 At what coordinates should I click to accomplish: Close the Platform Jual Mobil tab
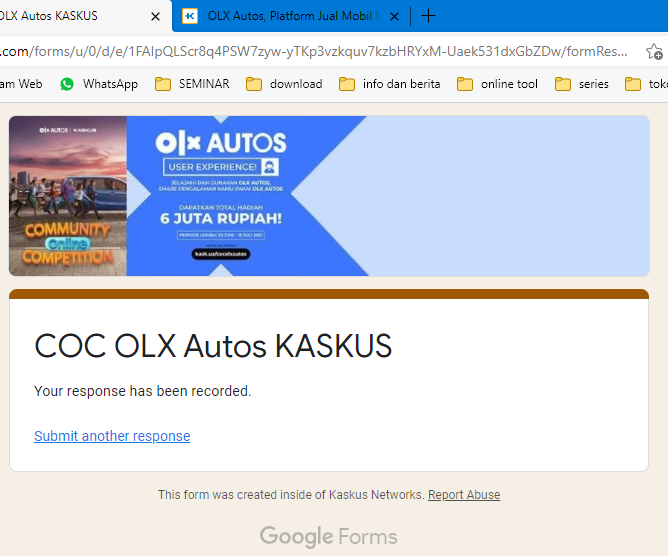click(394, 17)
